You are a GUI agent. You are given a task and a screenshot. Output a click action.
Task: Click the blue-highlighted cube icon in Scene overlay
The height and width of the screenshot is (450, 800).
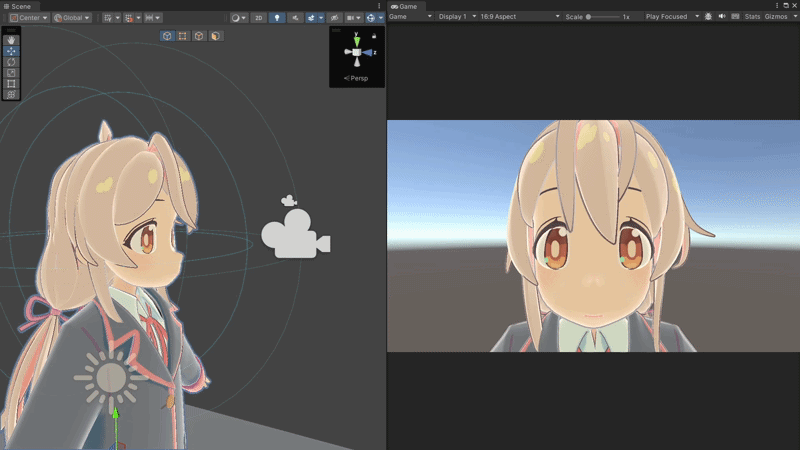point(167,36)
